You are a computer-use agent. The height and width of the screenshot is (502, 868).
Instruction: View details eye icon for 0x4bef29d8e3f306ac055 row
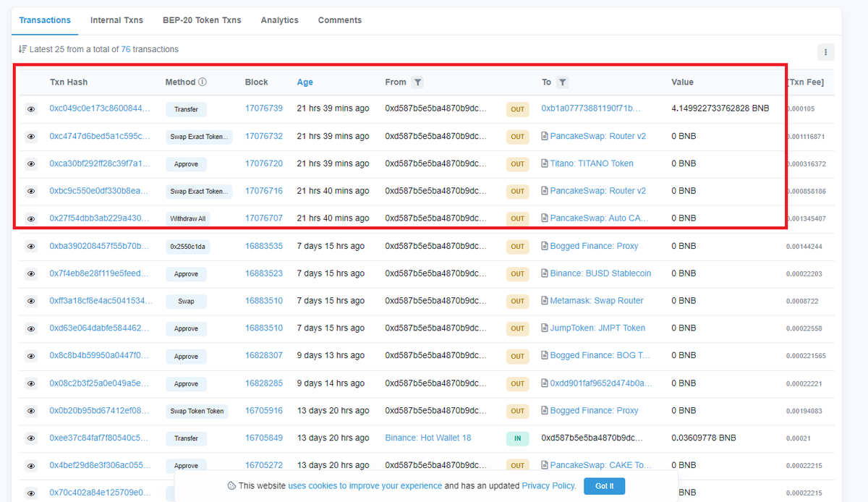31,466
